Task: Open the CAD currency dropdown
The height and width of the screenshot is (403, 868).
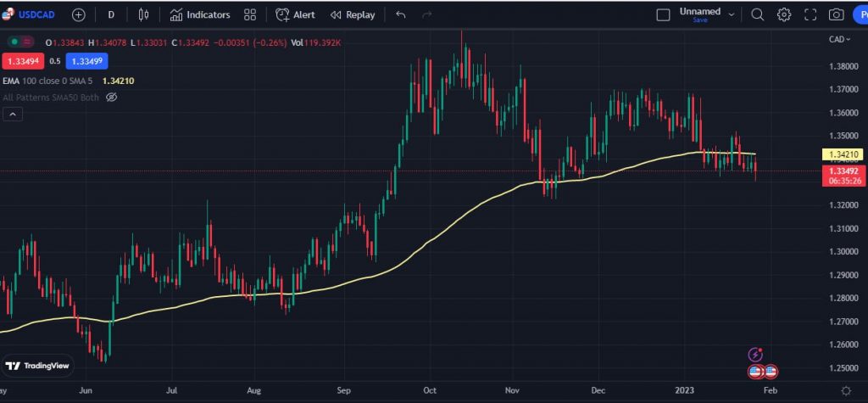Action: [837, 39]
